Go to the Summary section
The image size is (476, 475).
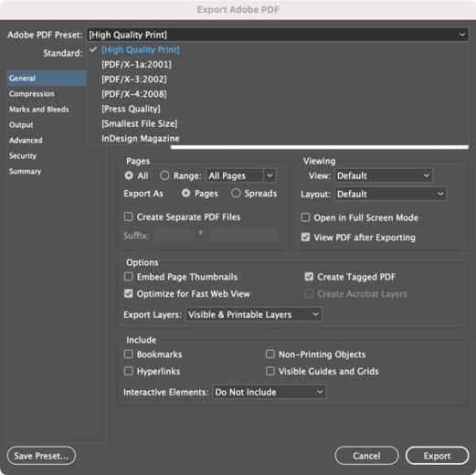(x=25, y=172)
